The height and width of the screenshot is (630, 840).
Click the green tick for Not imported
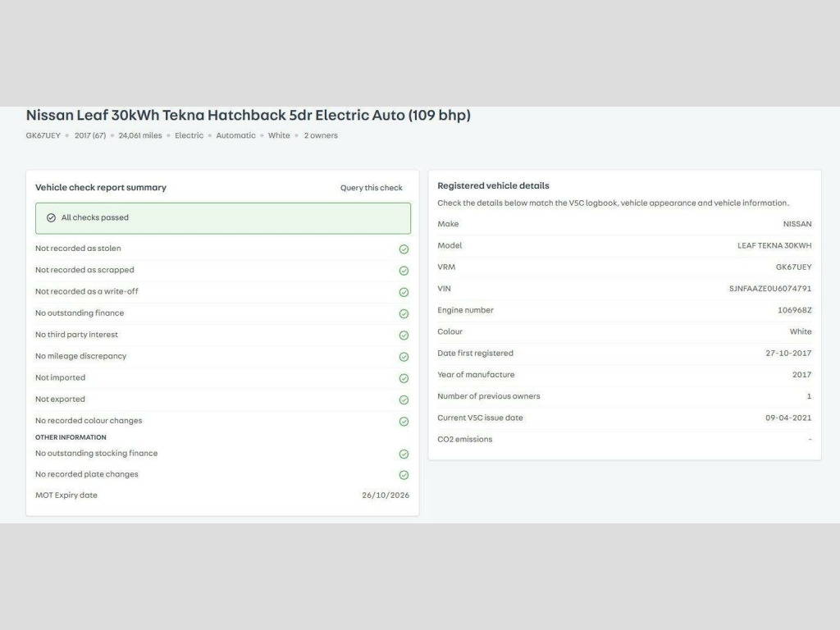coord(404,378)
